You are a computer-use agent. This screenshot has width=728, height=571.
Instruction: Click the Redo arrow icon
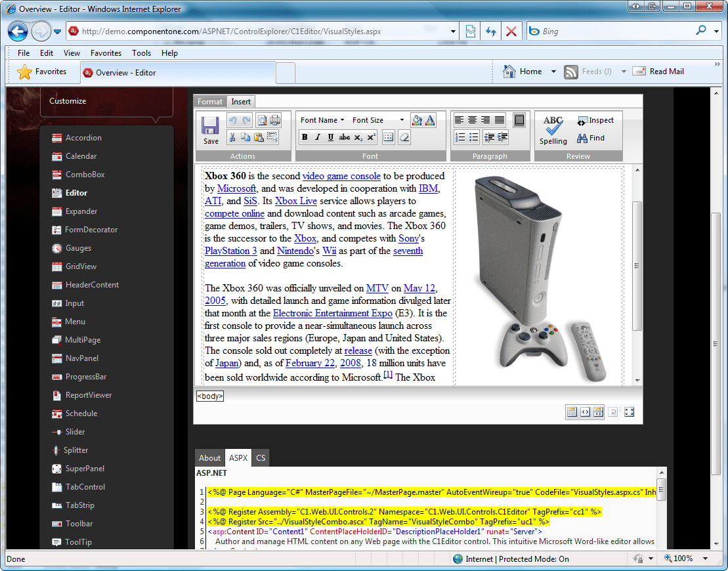pos(247,121)
